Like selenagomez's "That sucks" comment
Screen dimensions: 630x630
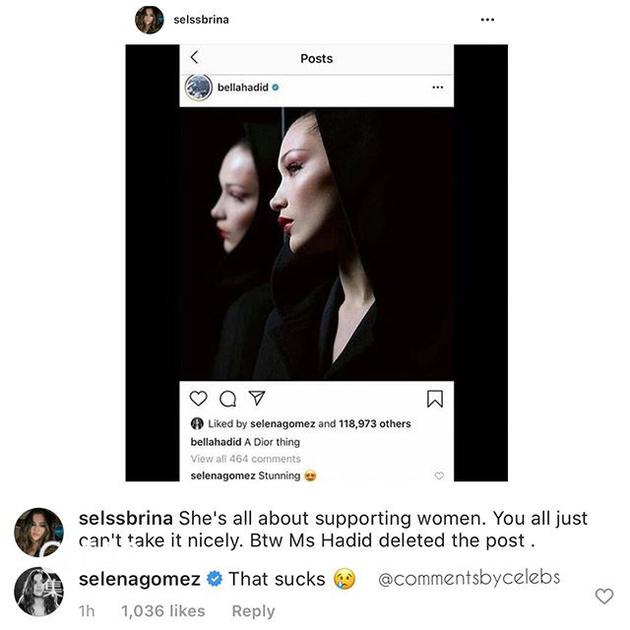pos(603,596)
